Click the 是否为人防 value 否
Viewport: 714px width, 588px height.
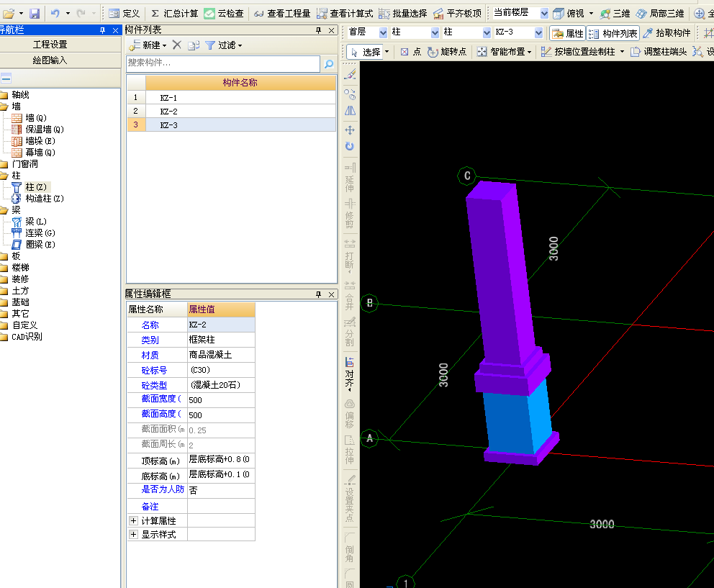click(221, 490)
